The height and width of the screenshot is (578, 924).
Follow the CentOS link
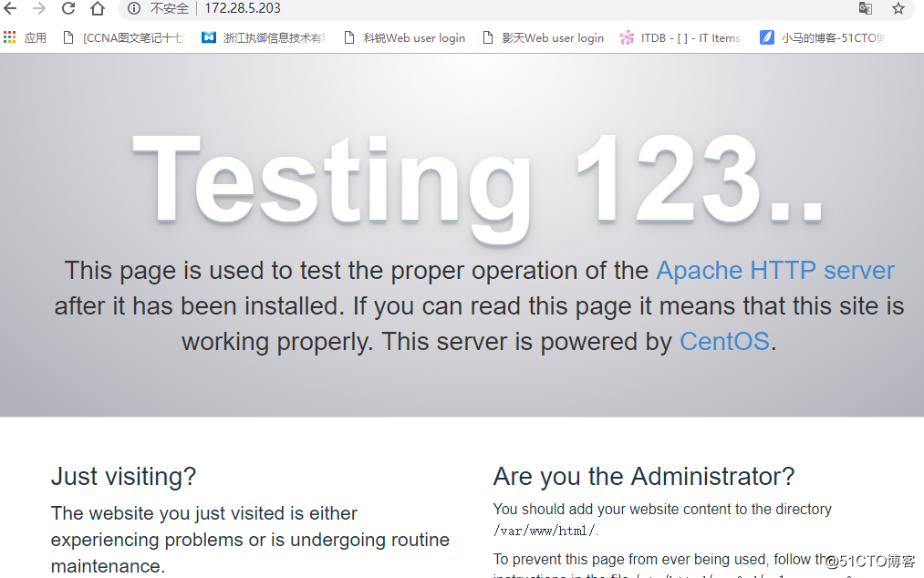coord(724,342)
